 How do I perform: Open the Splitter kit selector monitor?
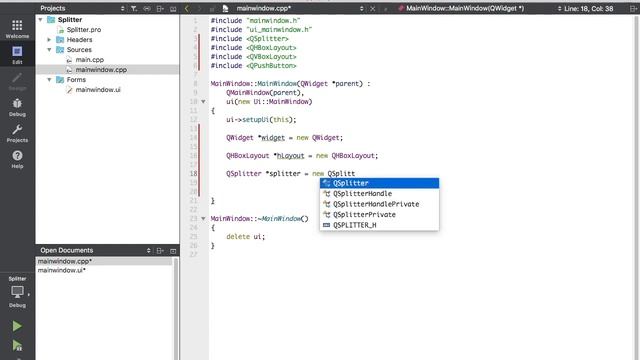click(x=17, y=292)
